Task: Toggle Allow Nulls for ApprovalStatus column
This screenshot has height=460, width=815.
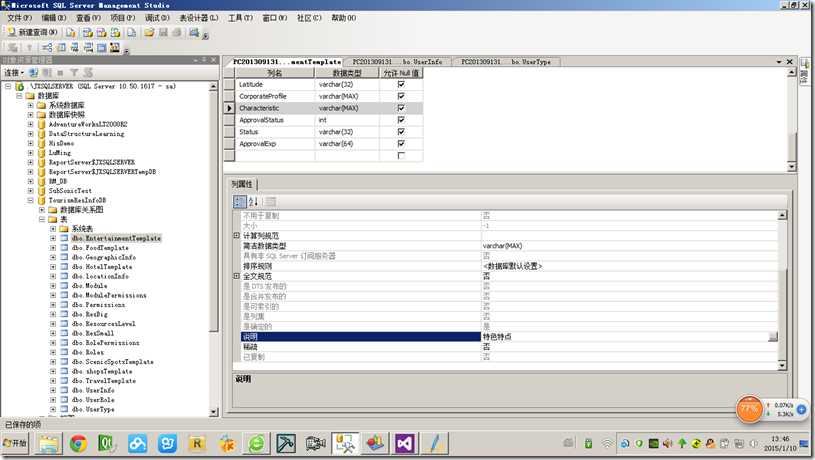Action: point(401,120)
